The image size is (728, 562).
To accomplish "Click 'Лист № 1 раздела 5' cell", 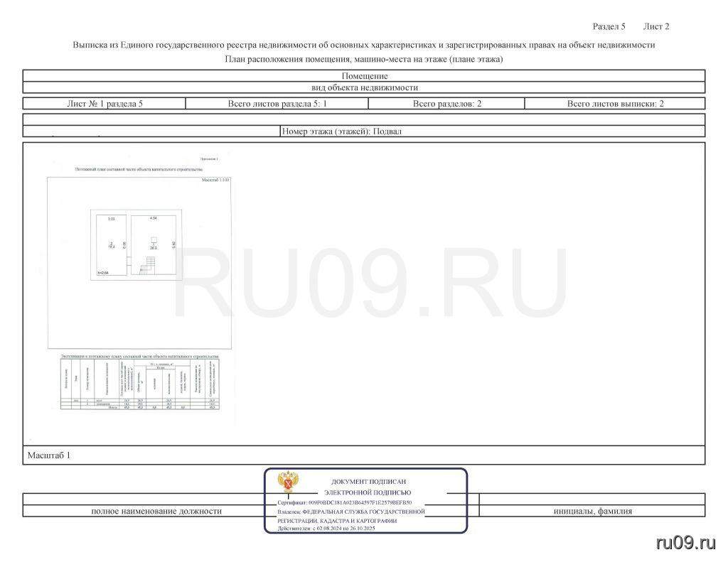I will pyautogui.click(x=105, y=104).
